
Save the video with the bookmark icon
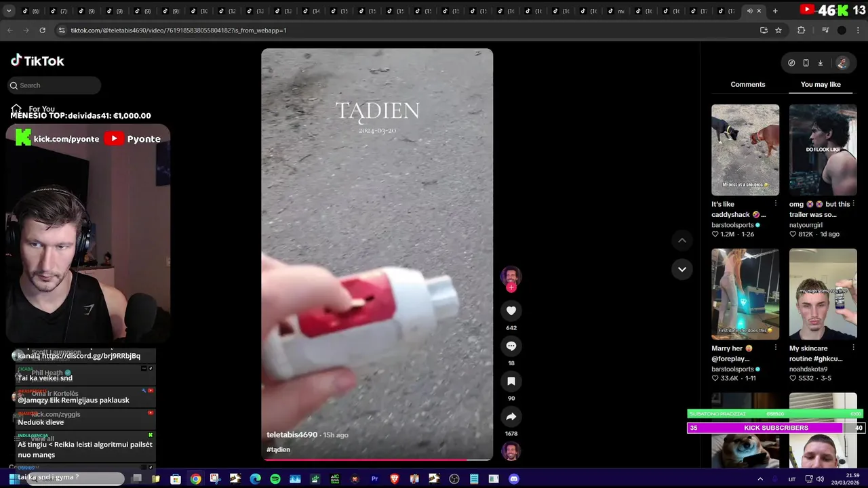point(511,381)
